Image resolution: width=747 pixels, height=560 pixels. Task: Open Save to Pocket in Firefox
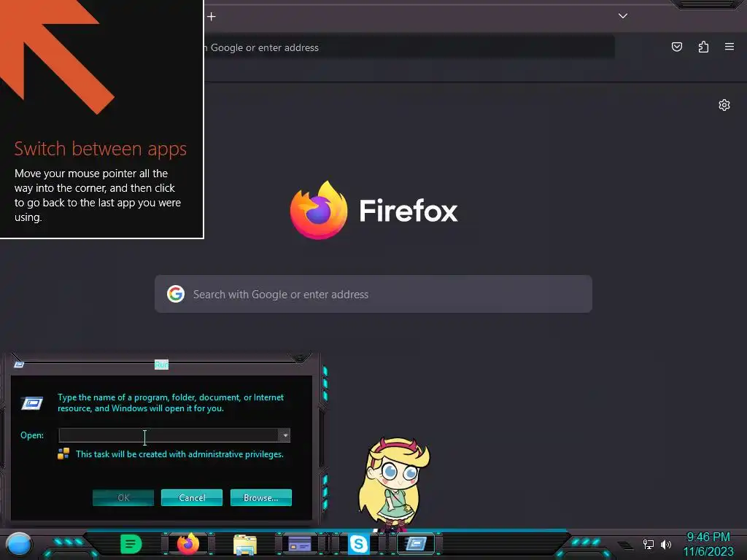(x=676, y=47)
